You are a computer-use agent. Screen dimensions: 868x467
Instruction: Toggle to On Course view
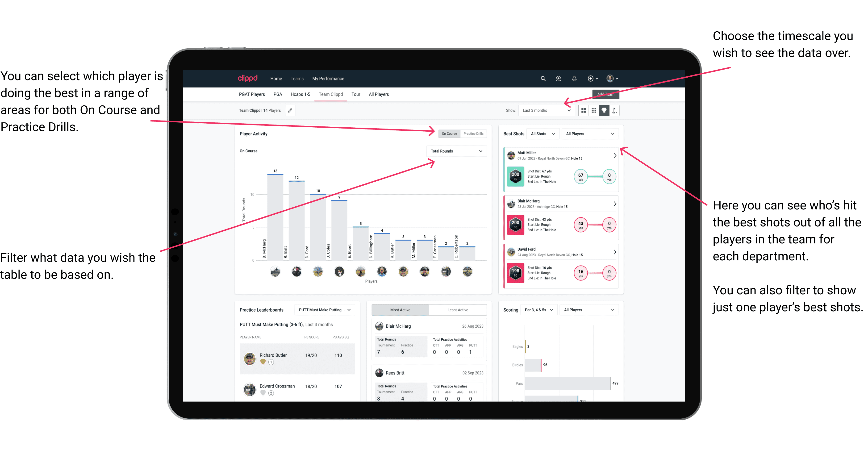click(450, 133)
